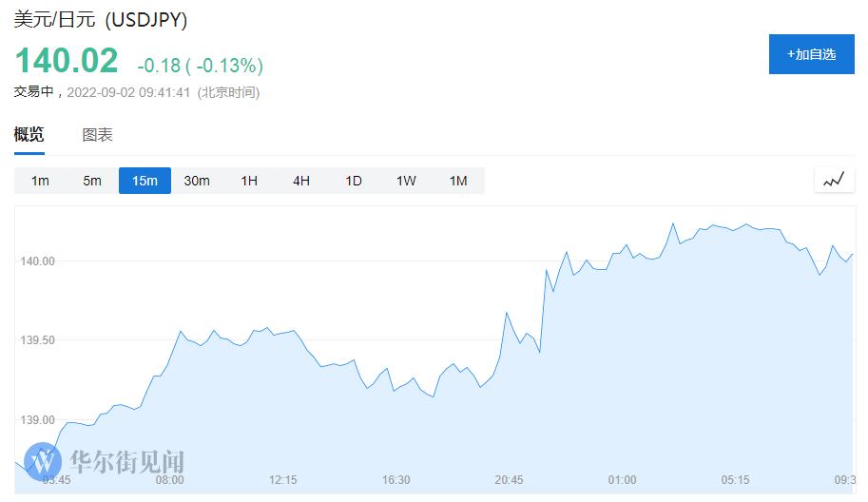Set chart interval to 1H
This screenshot has height=502, width=868.
point(249,181)
